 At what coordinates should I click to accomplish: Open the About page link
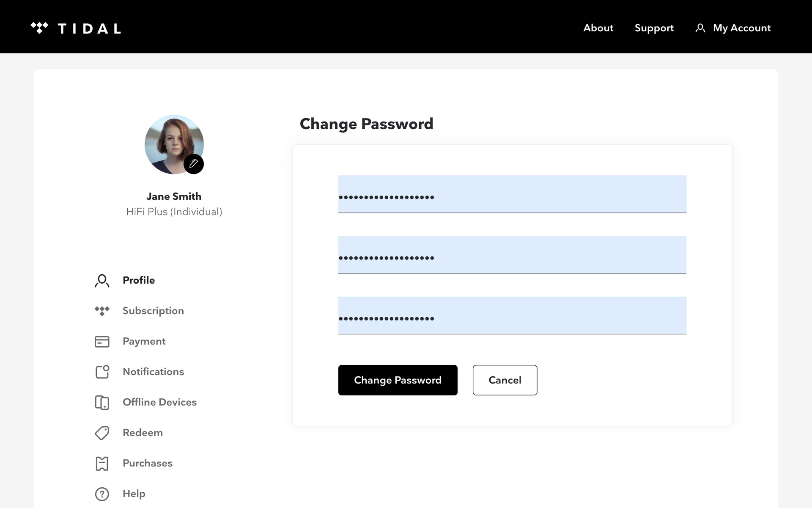598,28
